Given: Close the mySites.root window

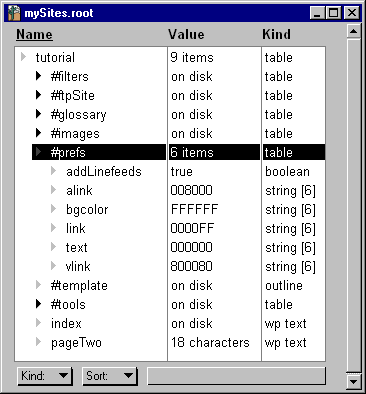Looking at the screenshot, I should point(352,13).
